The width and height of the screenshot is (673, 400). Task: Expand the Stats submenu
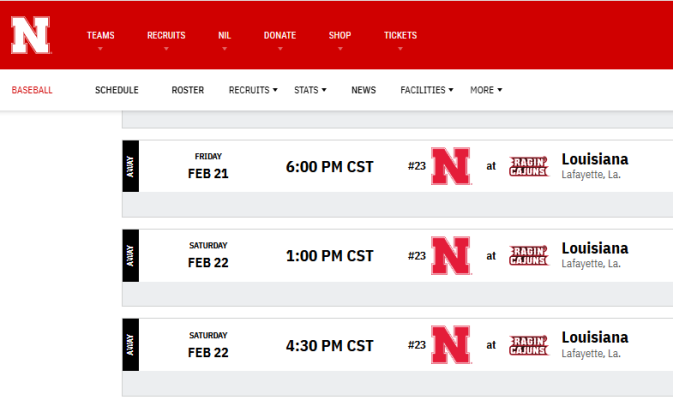[x=310, y=90]
